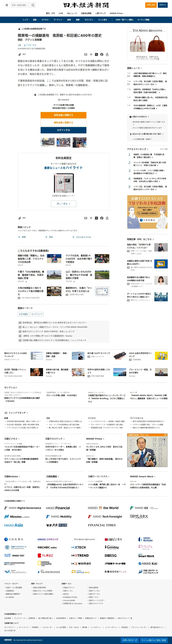The width and height of the screenshot is (172, 644).
Task: Open the LIVE tab
Action: 61,13
